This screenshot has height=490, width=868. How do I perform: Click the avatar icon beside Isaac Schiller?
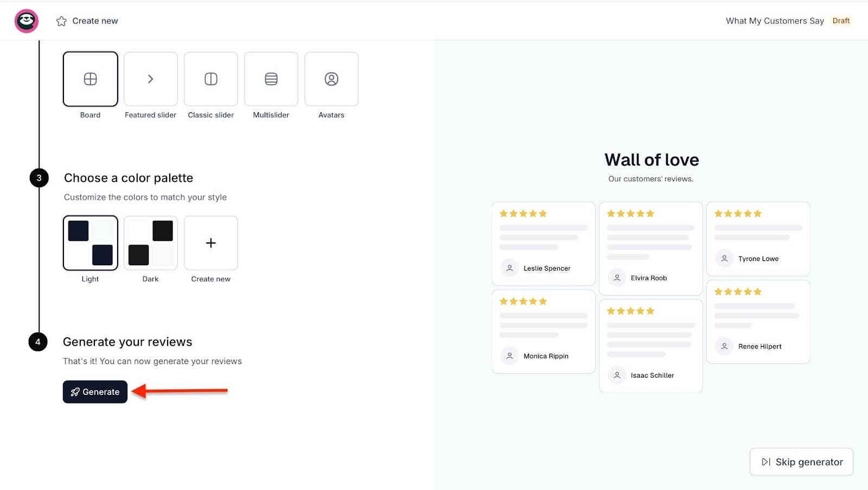[617, 375]
